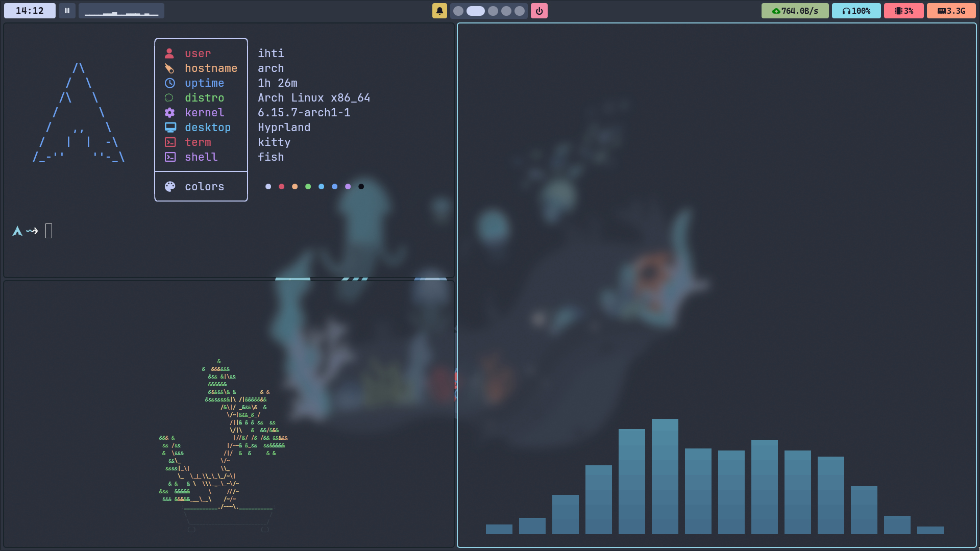Click the network speed 764.0B/s module
Viewport: 980px width, 551px height.
[x=795, y=11]
